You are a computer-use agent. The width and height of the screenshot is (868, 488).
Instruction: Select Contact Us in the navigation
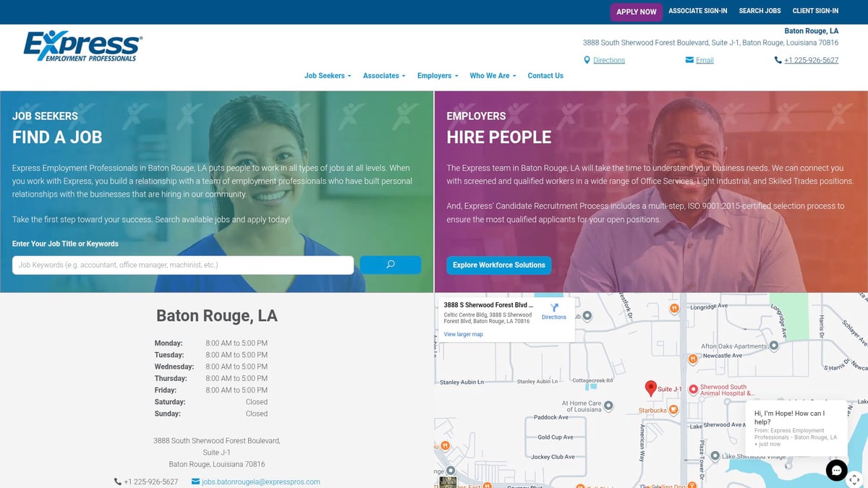click(545, 75)
